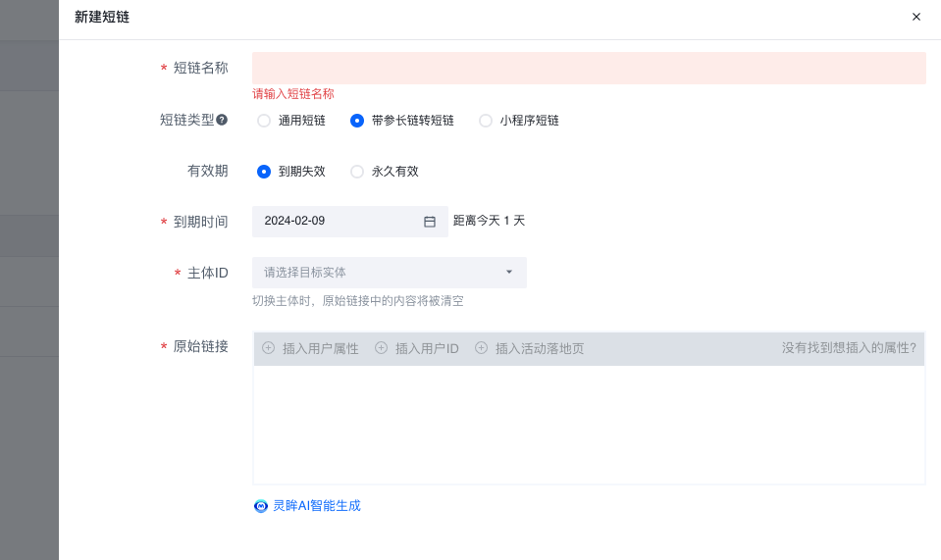Click the plus icon for 插入活动落地页
Viewport: 941px width, 560px height.
tap(481, 348)
